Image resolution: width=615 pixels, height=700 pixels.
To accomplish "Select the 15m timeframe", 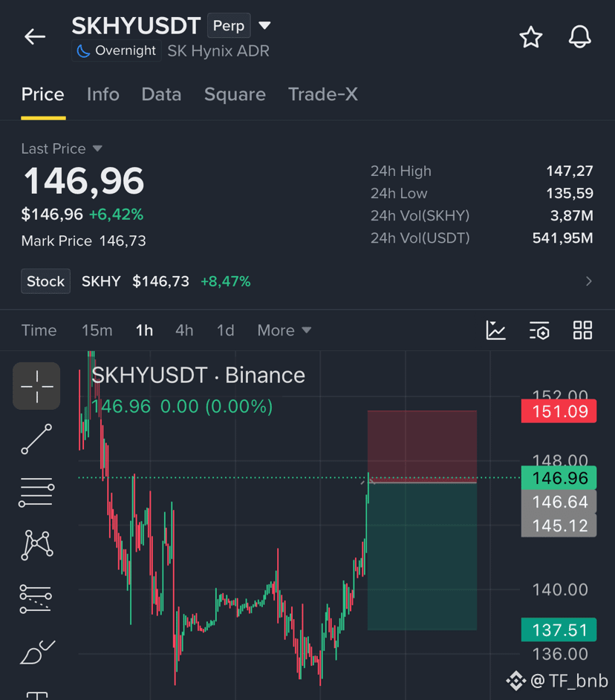I will coord(97,330).
